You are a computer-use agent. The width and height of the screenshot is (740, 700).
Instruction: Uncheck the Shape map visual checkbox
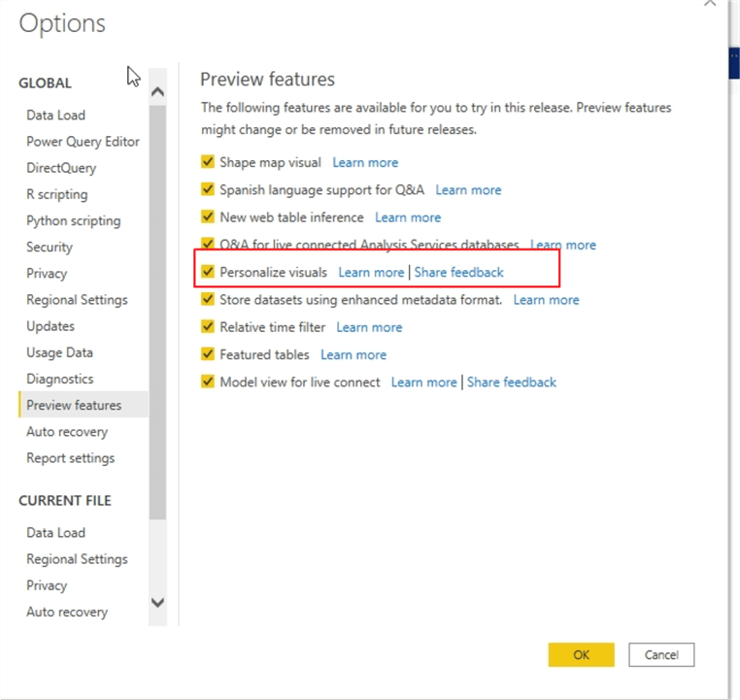pos(207,162)
